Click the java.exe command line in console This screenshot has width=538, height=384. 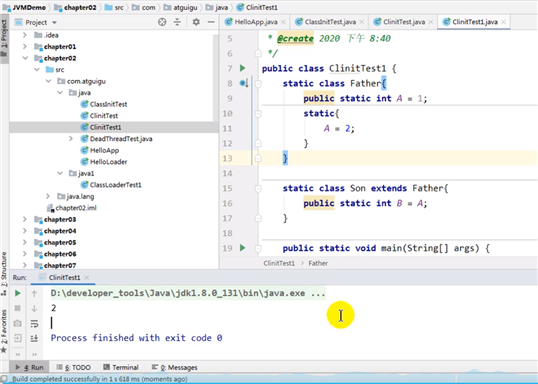coord(188,293)
